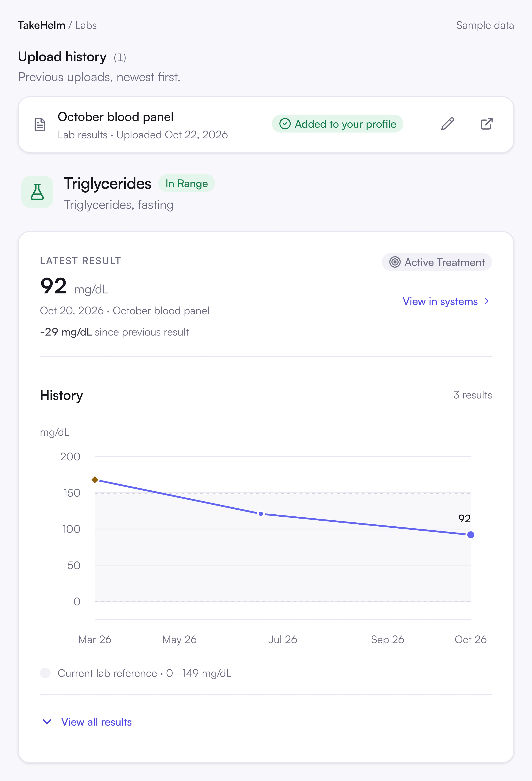Click the Added to your profile badge

coord(337,124)
